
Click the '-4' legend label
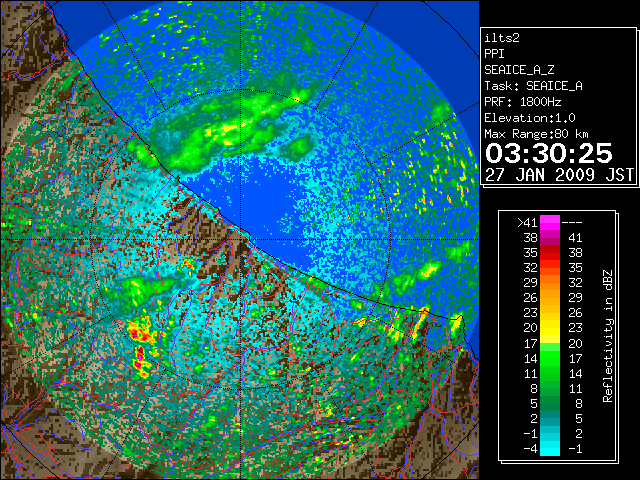[531, 448]
